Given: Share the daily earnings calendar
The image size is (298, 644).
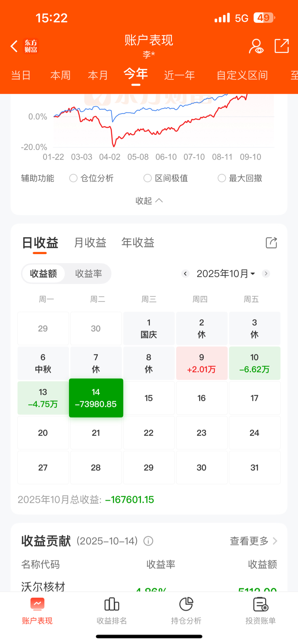Looking at the screenshot, I should click(271, 243).
